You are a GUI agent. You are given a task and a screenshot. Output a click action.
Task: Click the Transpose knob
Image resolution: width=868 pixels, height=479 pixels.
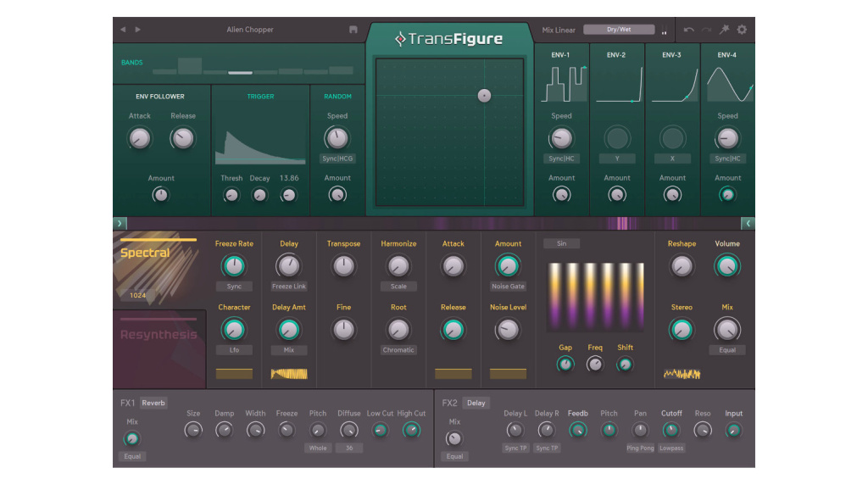pyautogui.click(x=343, y=266)
